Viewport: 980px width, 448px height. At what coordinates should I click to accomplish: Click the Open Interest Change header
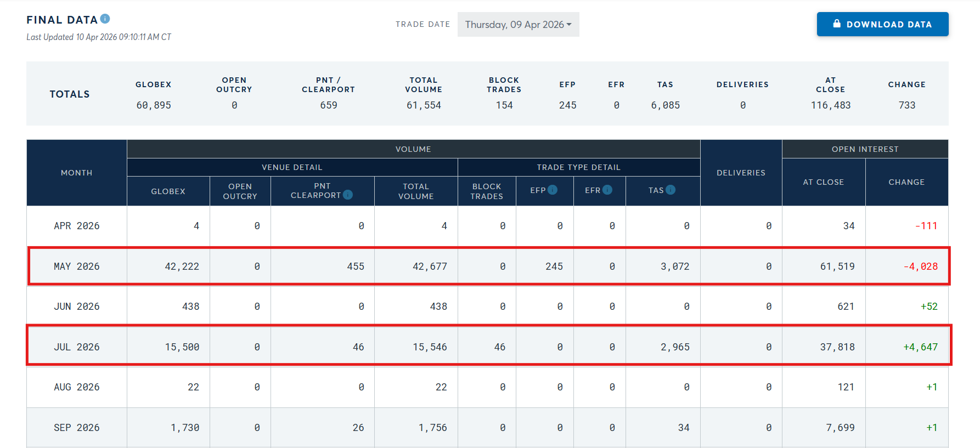[x=906, y=182]
